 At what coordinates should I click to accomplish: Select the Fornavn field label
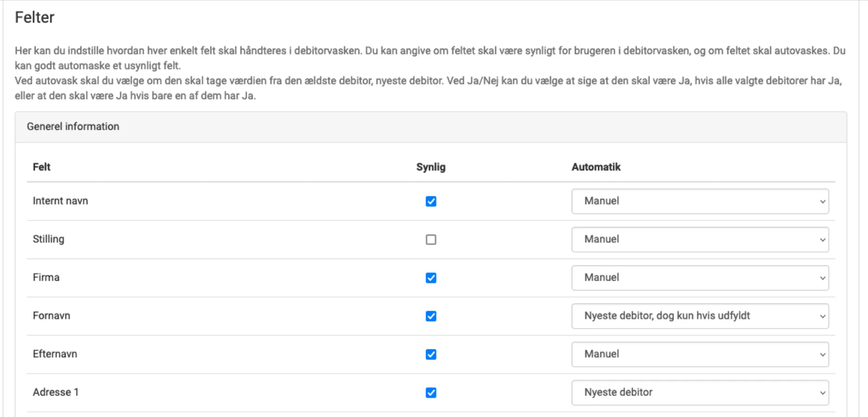[51, 316]
